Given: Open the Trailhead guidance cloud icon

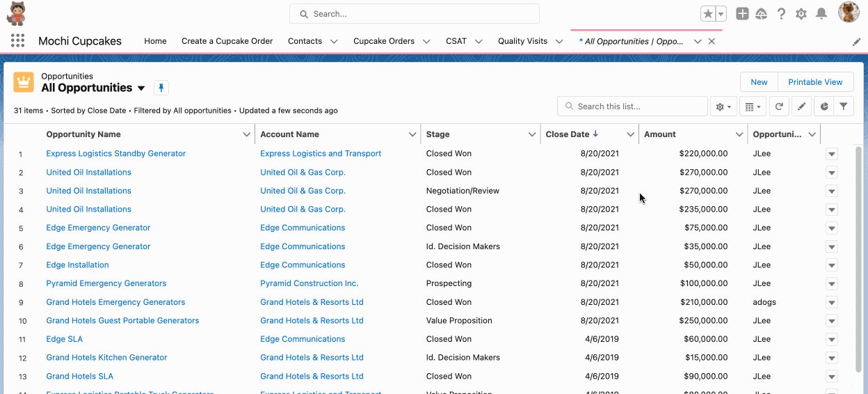Looking at the screenshot, I should point(762,14).
